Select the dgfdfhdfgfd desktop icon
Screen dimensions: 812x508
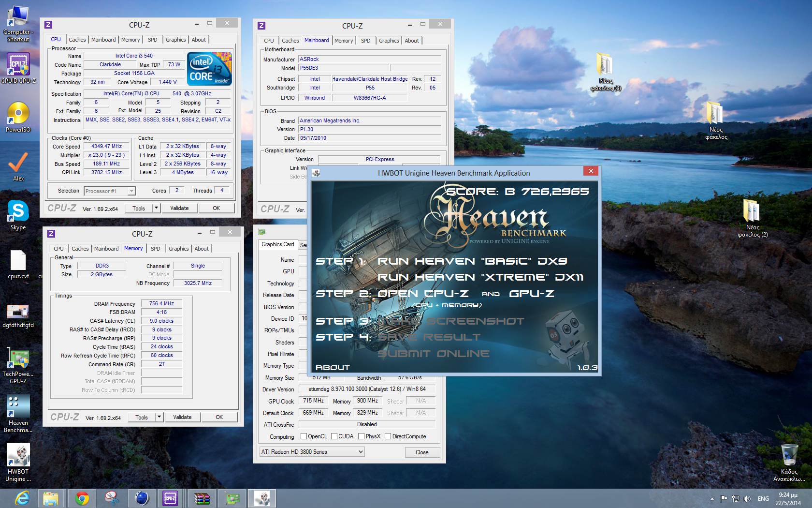coord(18,316)
